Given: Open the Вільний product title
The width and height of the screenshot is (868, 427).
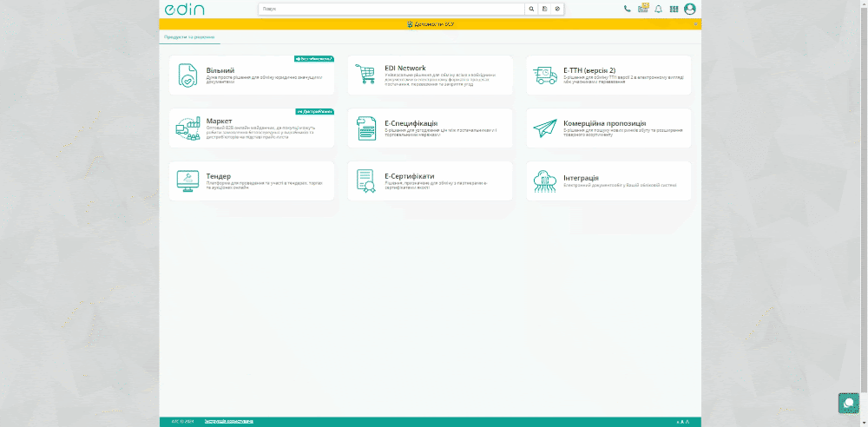Looking at the screenshot, I should [x=220, y=70].
